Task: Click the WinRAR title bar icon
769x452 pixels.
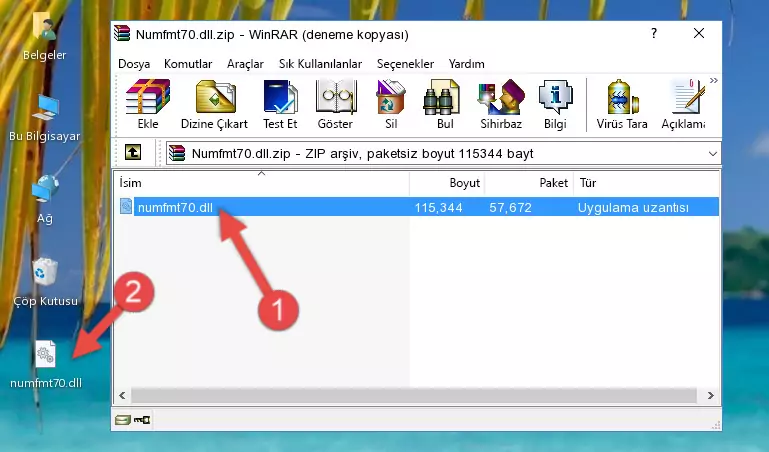Action: (123, 33)
